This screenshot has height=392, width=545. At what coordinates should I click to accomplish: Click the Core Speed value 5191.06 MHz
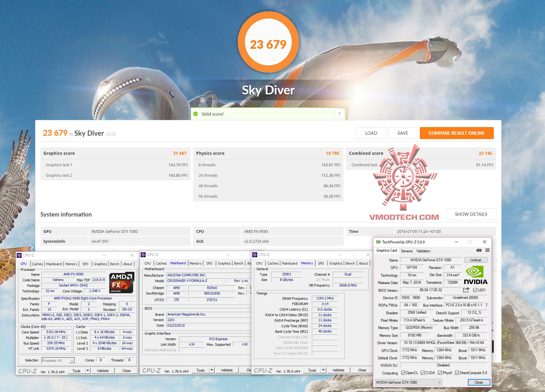[56, 332]
